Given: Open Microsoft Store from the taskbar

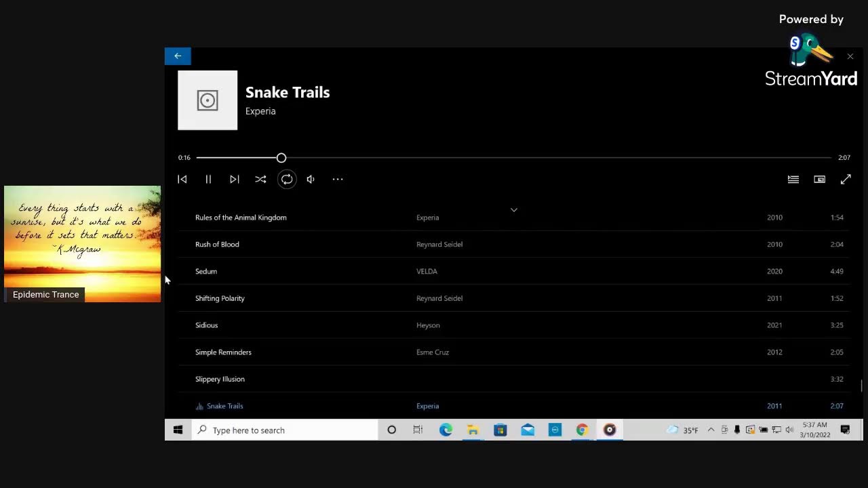Looking at the screenshot, I should 500,430.
